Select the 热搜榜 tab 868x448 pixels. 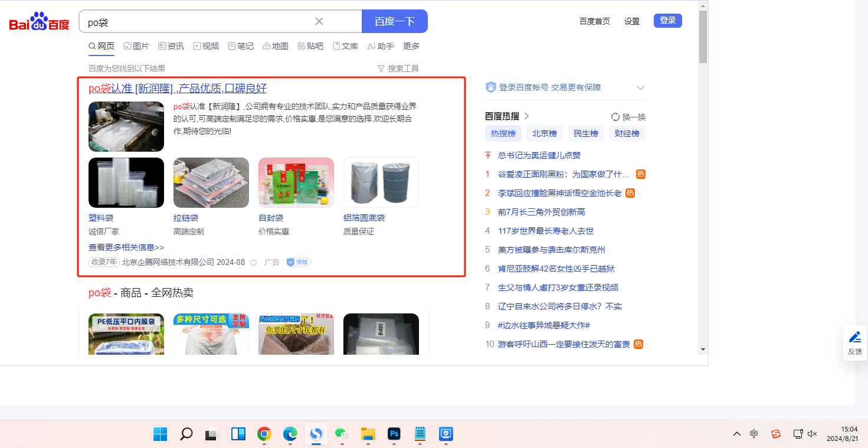pos(503,133)
